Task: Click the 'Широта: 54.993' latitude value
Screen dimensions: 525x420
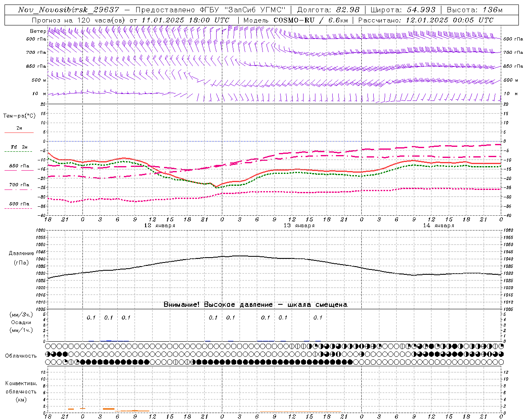Action: pos(403,10)
